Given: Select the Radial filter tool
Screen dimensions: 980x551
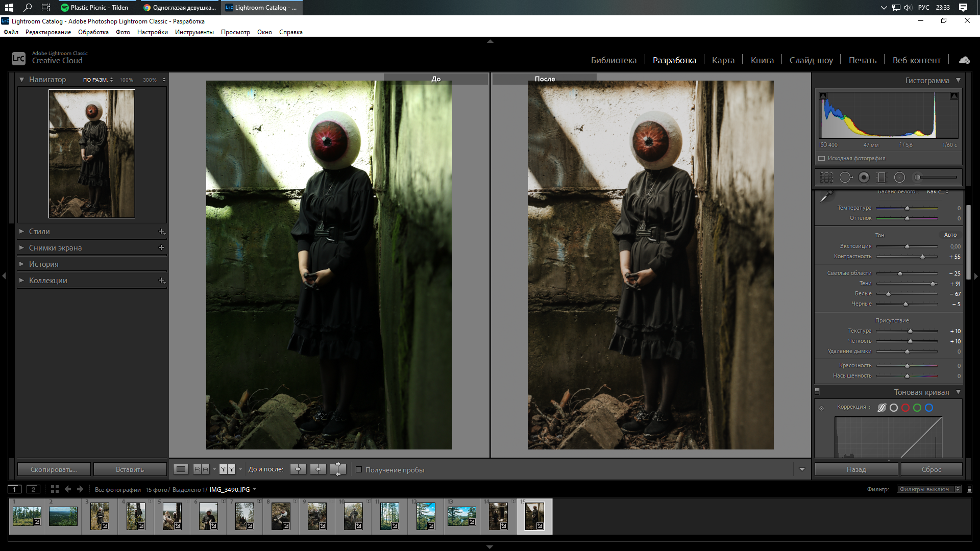Looking at the screenshot, I should pos(899,178).
